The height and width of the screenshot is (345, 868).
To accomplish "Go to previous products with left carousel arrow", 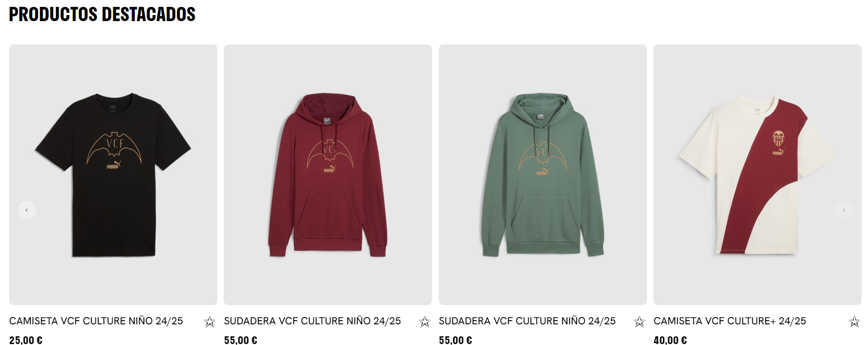I will [27, 210].
